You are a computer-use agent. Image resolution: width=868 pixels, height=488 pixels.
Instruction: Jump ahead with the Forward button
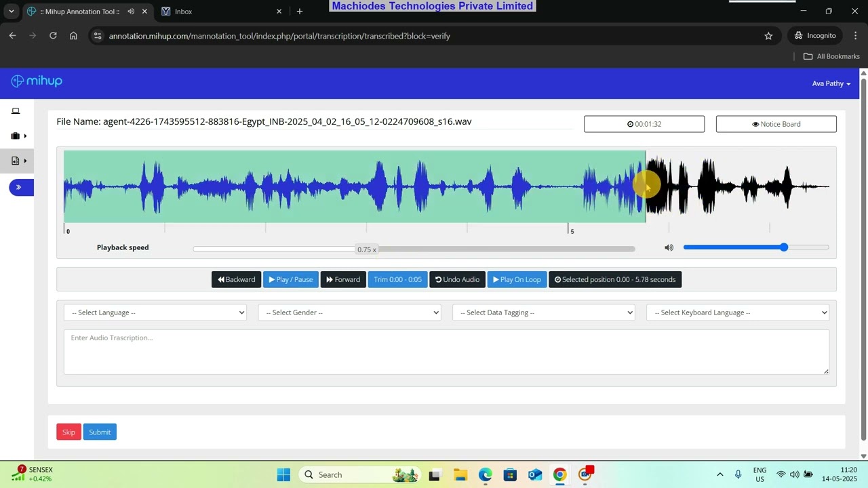click(x=343, y=279)
